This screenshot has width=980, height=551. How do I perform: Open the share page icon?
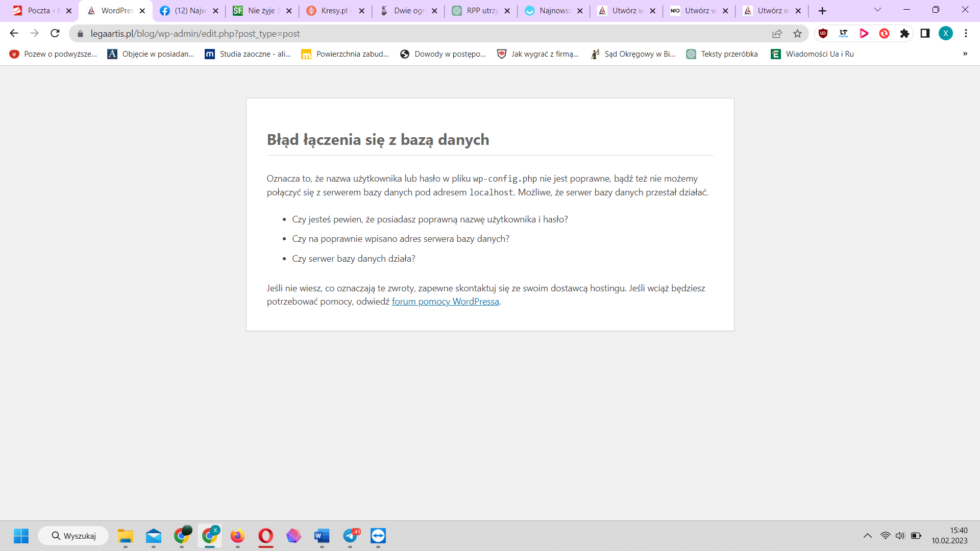click(777, 33)
